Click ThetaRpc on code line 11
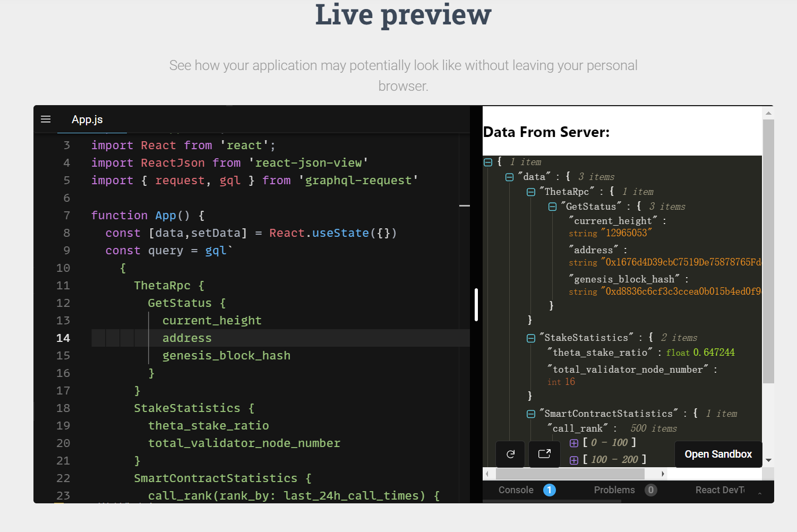This screenshot has height=532, width=797. pyautogui.click(x=162, y=286)
